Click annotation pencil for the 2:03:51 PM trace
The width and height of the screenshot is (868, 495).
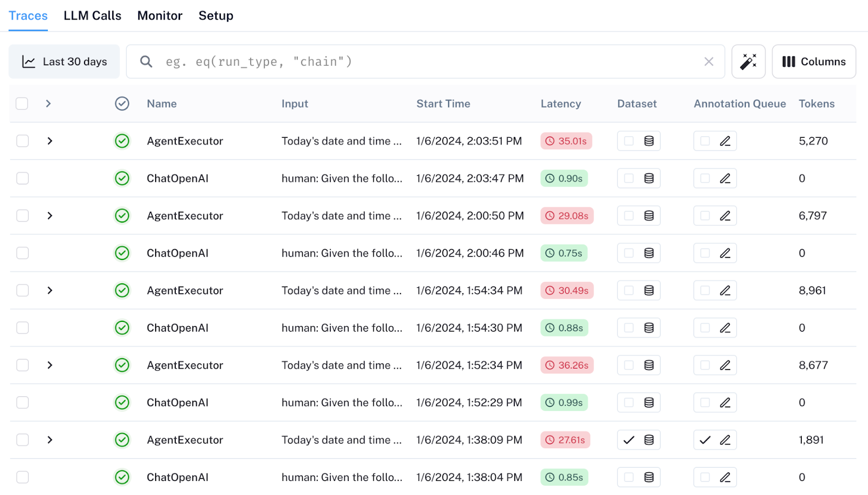(x=725, y=141)
